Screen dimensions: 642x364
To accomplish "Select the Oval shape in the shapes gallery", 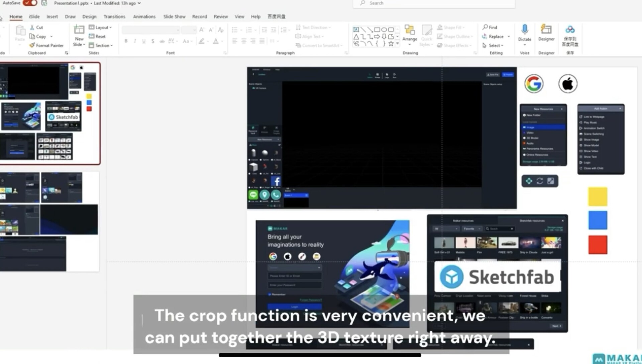I will point(384,29).
